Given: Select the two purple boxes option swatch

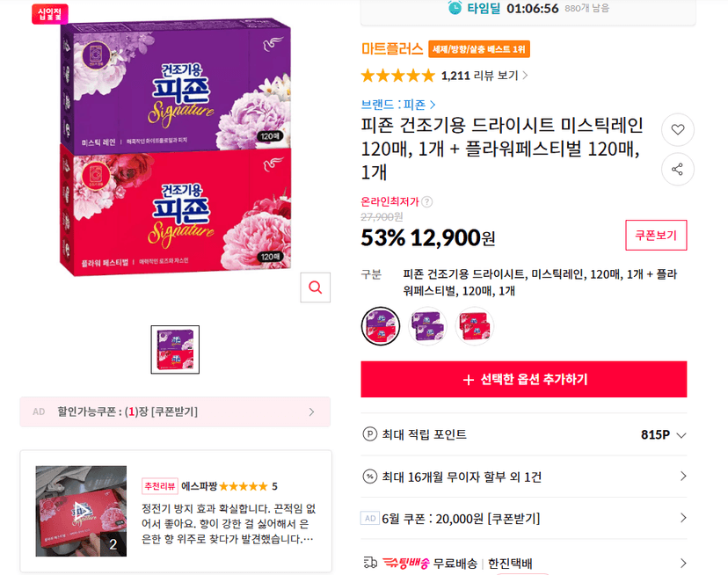Looking at the screenshot, I should [427, 326].
